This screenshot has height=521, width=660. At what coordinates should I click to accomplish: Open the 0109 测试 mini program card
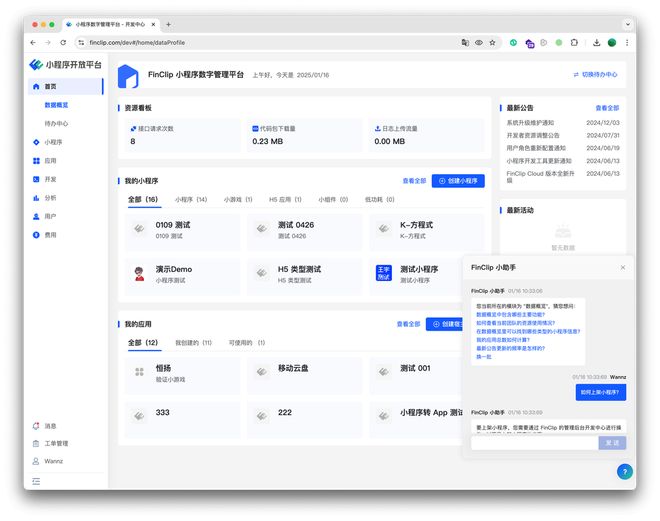(x=183, y=230)
